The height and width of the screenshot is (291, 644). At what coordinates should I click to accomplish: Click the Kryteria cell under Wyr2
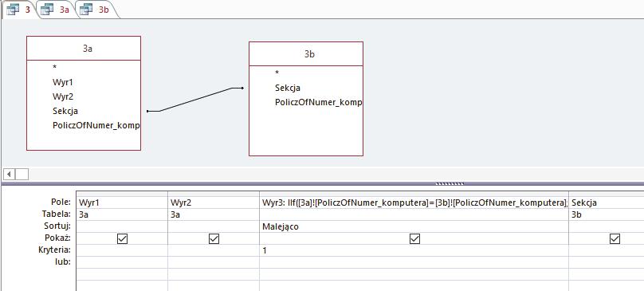214,250
